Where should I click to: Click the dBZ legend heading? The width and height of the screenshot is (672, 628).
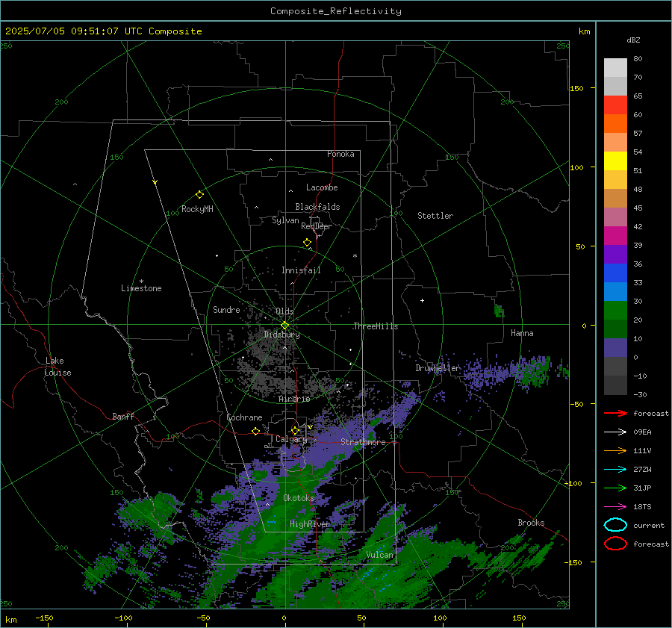[633, 40]
